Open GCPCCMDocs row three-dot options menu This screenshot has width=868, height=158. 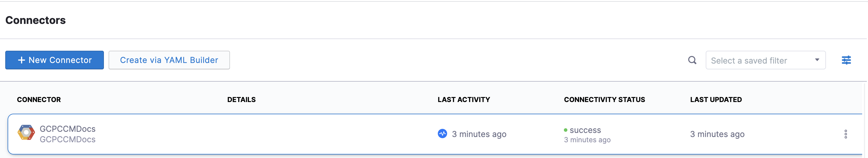(846, 134)
